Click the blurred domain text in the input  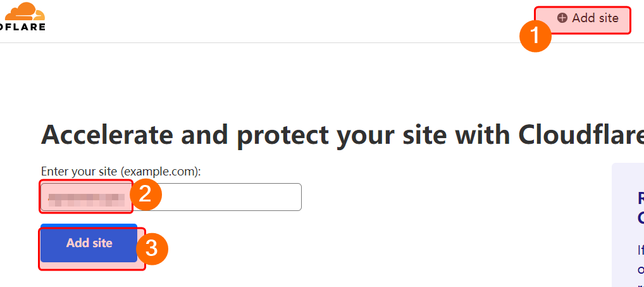(x=86, y=198)
